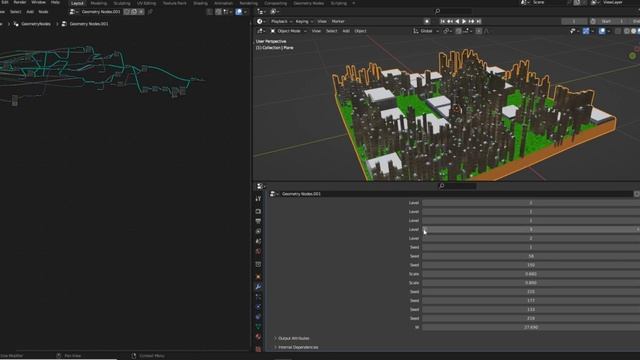Toggle viewport overlays button

[x=602, y=31]
